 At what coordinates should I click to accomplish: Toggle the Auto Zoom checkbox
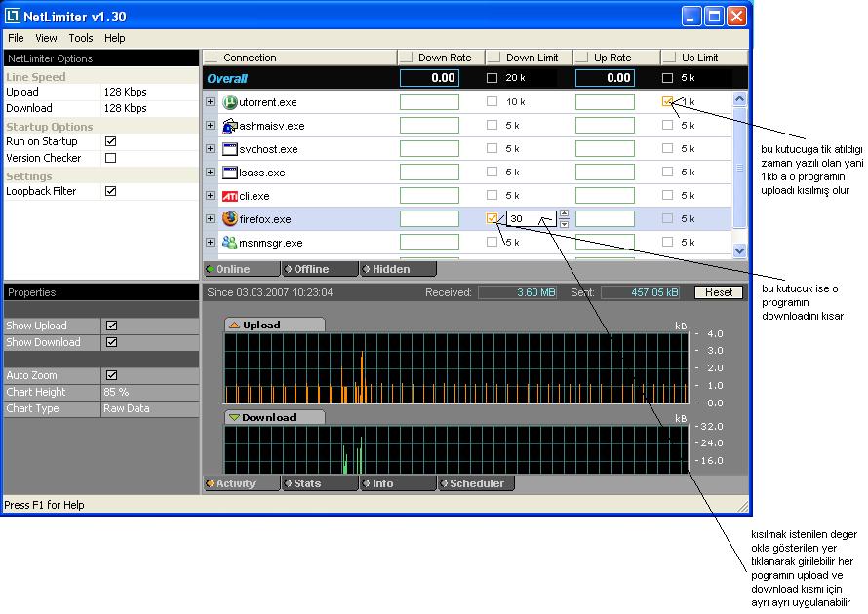(111, 375)
